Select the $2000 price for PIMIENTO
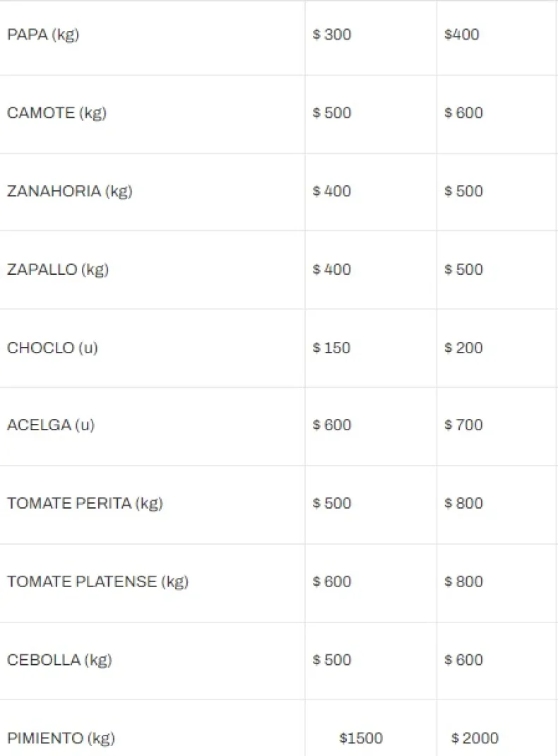This screenshot has width=558, height=756. click(475, 739)
